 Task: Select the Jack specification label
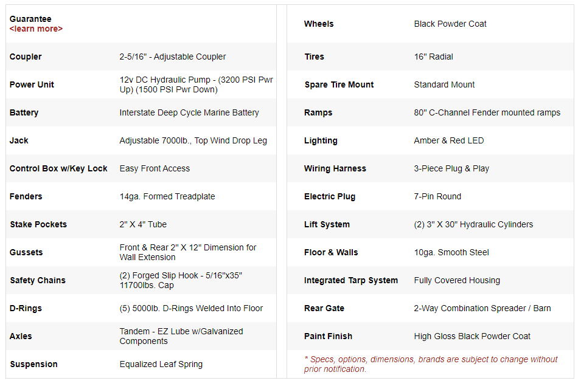19,140
